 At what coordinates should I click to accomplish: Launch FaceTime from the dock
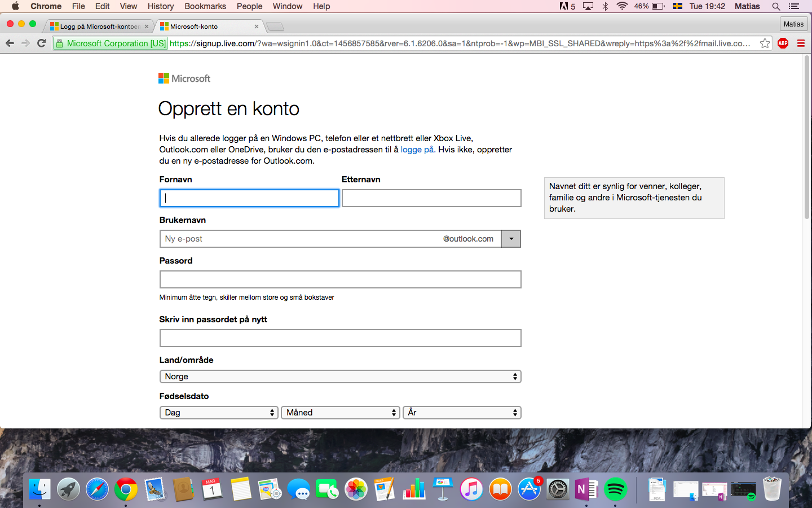click(327, 489)
